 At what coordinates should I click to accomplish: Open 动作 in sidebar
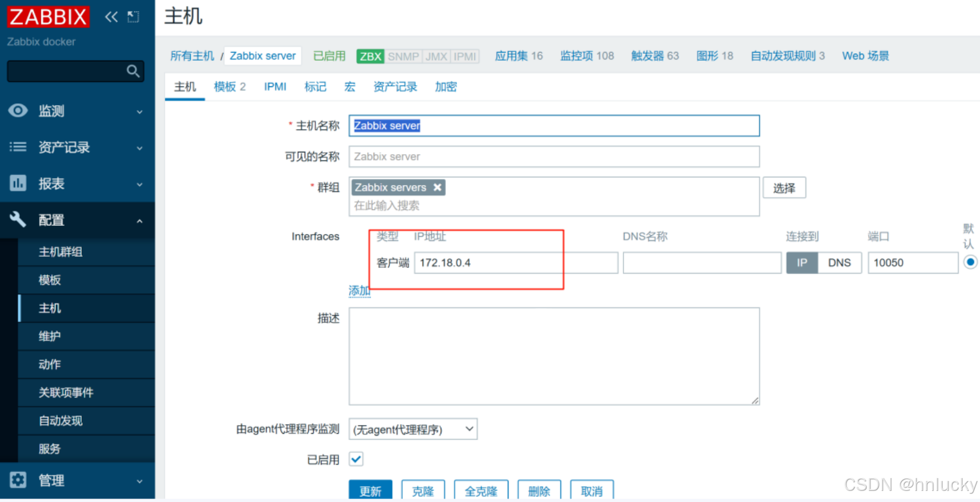86,364
